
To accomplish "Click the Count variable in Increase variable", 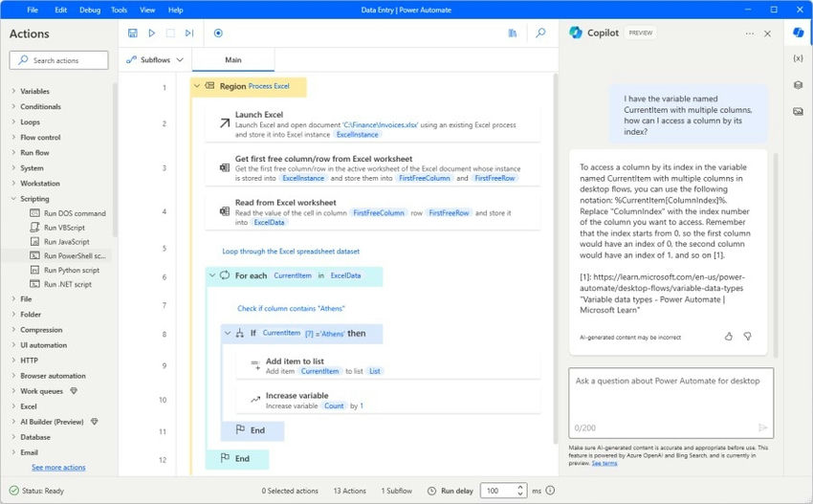I will 334,405.
